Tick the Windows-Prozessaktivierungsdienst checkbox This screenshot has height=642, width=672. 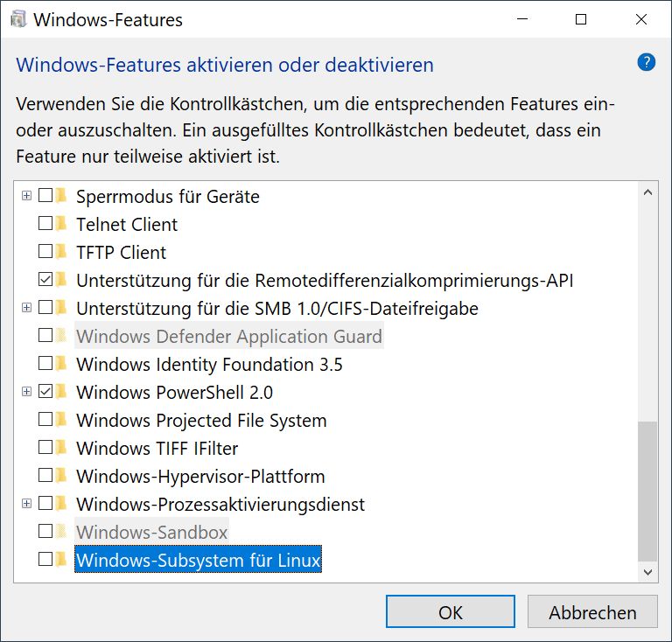[45, 503]
